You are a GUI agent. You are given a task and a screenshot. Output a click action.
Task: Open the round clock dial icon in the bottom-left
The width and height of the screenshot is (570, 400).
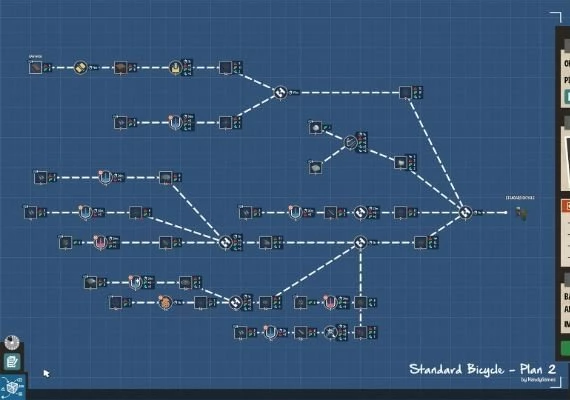(12, 342)
